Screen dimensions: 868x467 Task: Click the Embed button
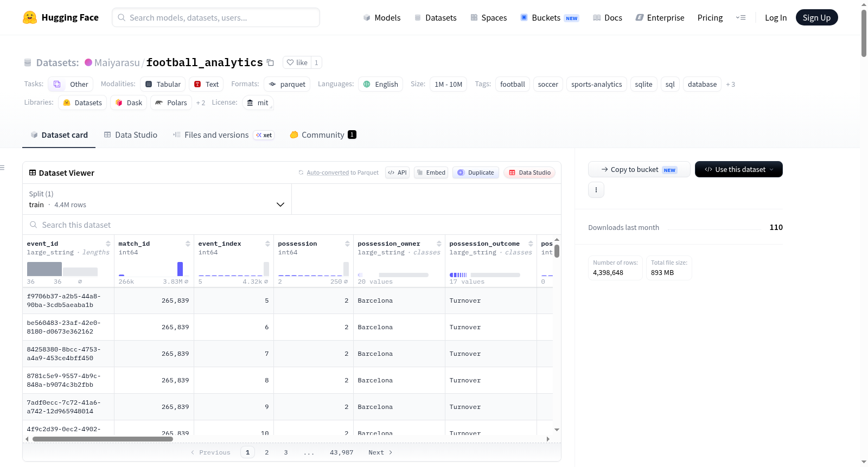[x=431, y=172]
